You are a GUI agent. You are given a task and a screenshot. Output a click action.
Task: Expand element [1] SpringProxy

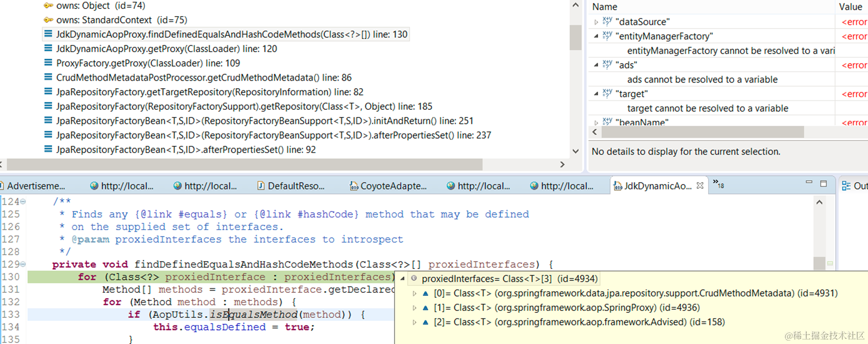414,308
